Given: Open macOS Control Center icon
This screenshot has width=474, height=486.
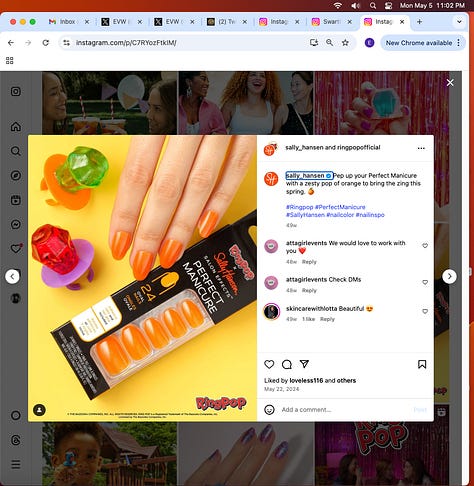Looking at the screenshot, I should pos(388,5).
